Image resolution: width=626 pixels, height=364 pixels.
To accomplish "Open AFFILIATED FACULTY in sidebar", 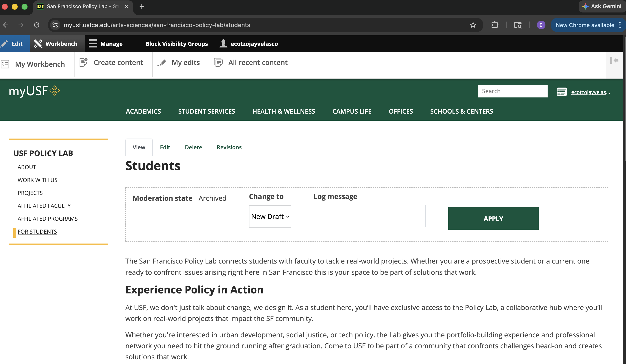I will tap(44, 206).
